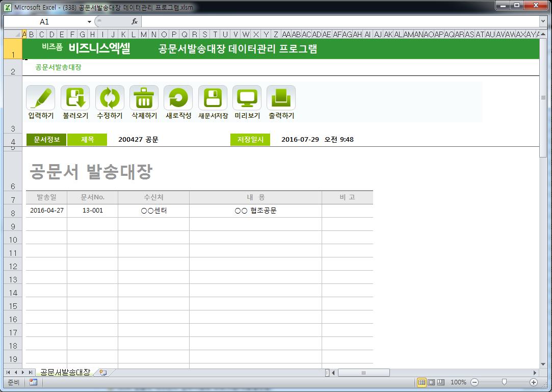This screenshot has height=392, width=552.
Task: Select column M header
Action: (144, 34)
